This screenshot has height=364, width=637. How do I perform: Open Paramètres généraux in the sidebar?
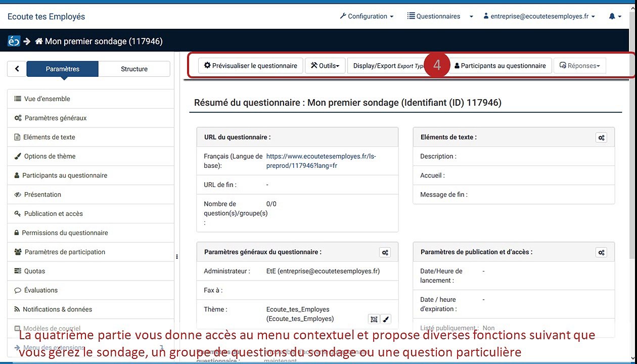point(90,118)
